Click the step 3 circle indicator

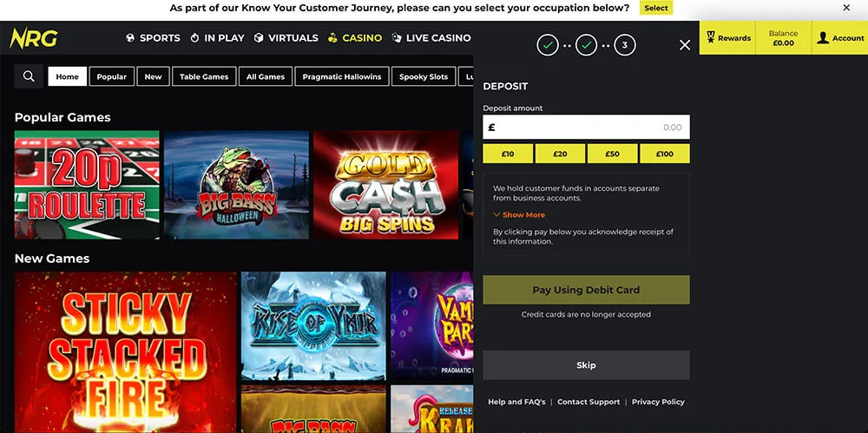coord(625,45)
